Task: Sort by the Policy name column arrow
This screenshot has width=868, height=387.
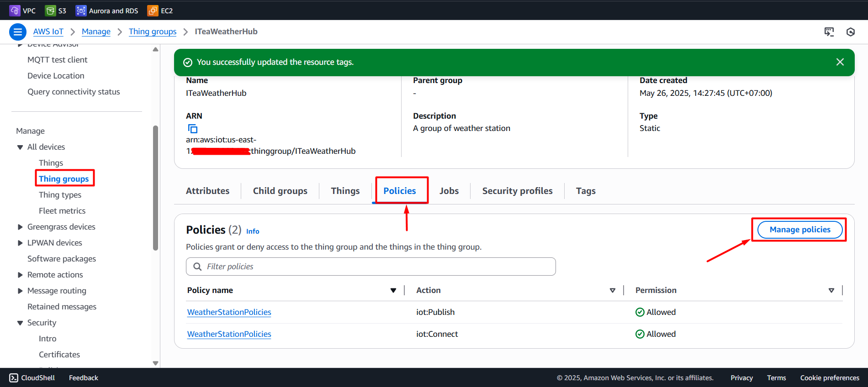Action: [x=393, y=291]
